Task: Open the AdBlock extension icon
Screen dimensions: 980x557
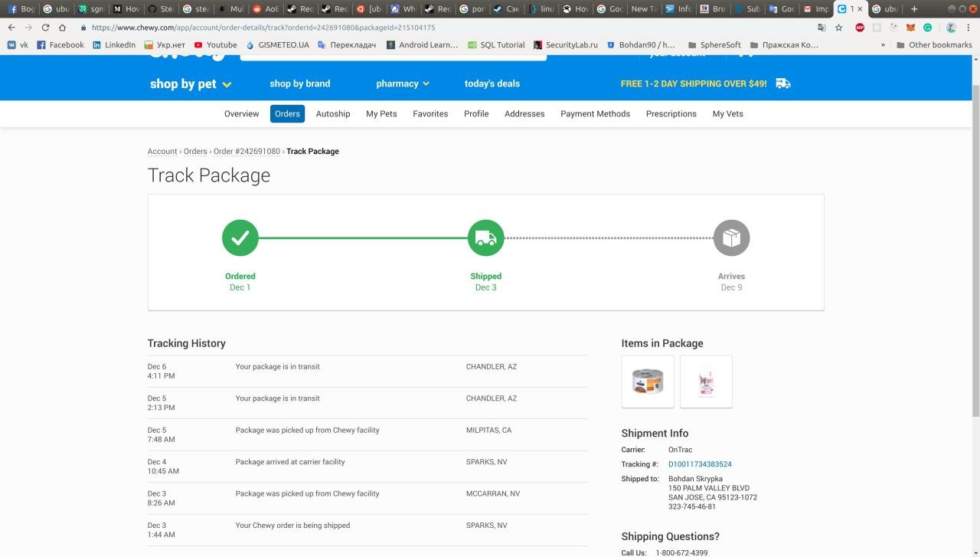Action: coord(860,28)
